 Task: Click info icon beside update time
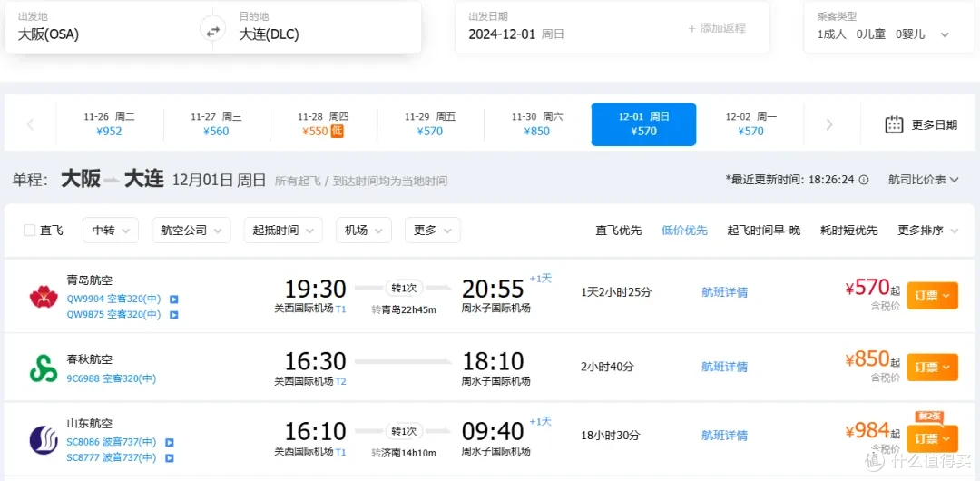864,180
